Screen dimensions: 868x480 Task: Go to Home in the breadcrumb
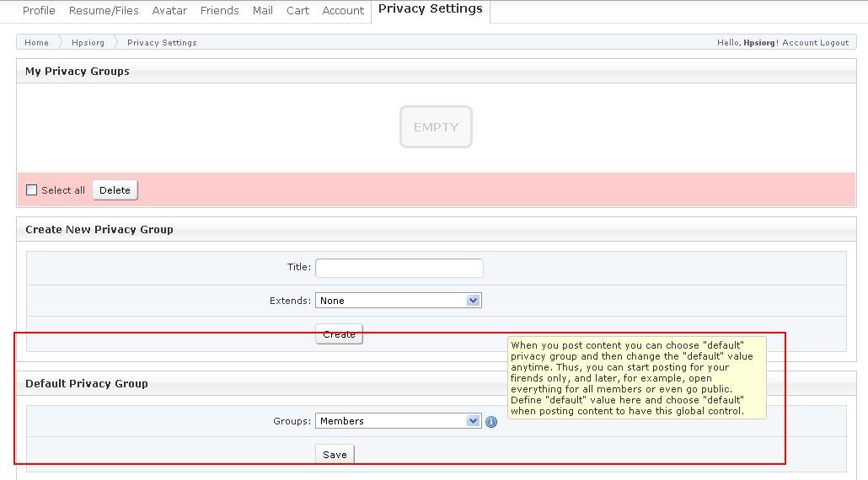pyautogui.click(x=36, y=43)
